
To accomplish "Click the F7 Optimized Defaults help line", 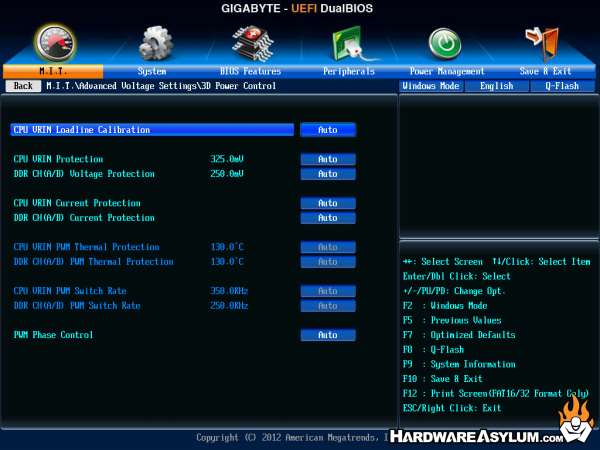I will [459, 335].
